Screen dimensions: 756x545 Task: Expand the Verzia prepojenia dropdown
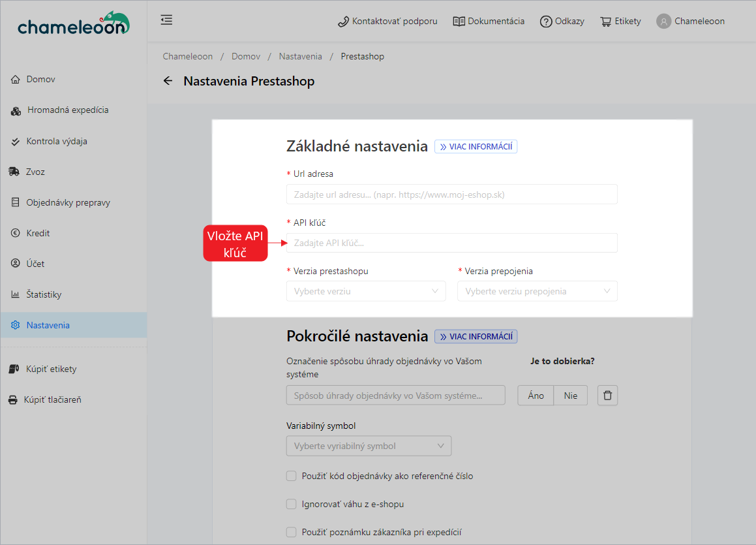click(x=537, y=291)
